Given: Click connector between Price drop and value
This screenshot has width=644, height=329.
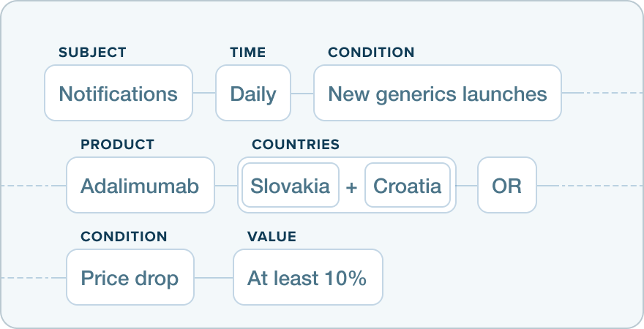Looking at the screenshot, I should click(x=214, y=278).
